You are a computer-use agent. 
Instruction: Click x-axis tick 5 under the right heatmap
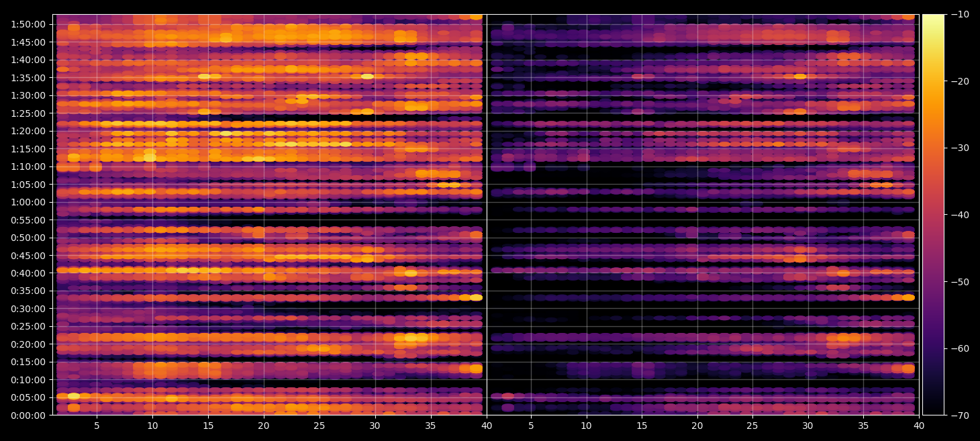click(x=531, y=426)
